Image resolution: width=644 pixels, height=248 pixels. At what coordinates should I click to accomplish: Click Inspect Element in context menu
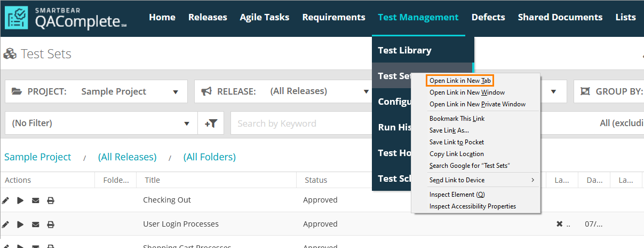pos(457,195)
